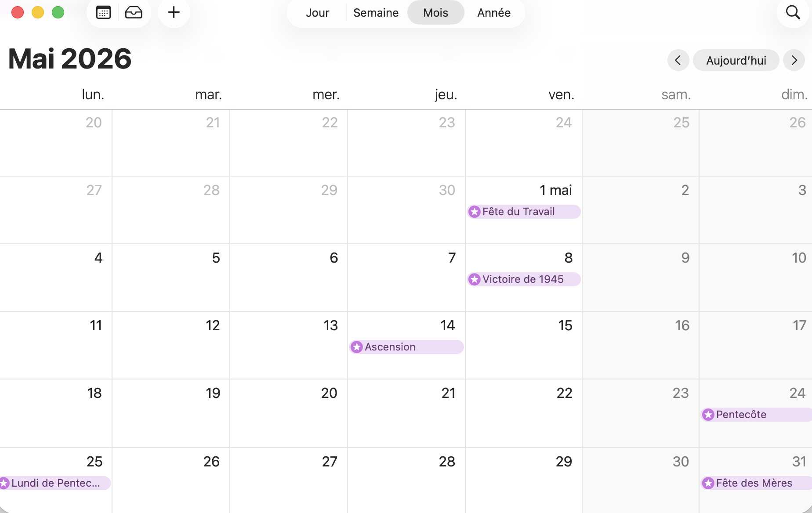Switch to the Semaine view
The height and width of the screenshot is (513, 812).
[x=376, y=13]
